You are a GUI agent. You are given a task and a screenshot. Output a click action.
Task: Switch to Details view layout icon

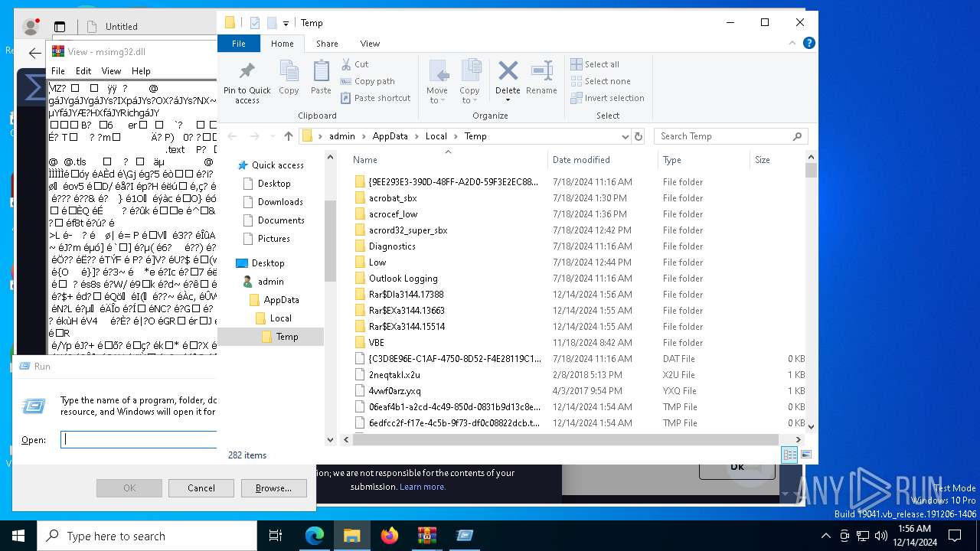coord(789,455)
